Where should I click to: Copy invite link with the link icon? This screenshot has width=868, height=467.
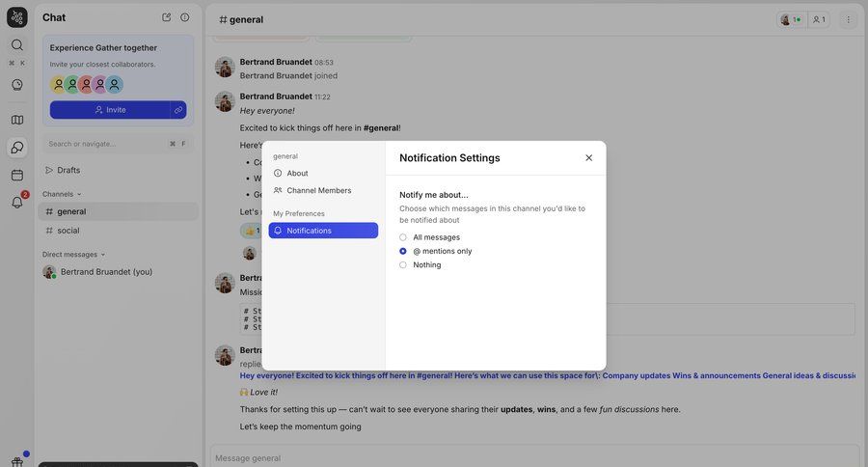178,110
